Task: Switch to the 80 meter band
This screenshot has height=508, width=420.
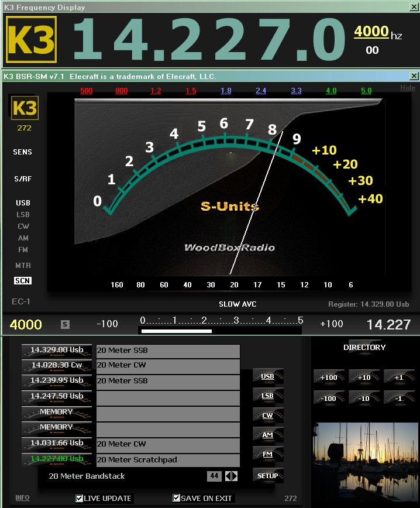Action: click(140, 285)
